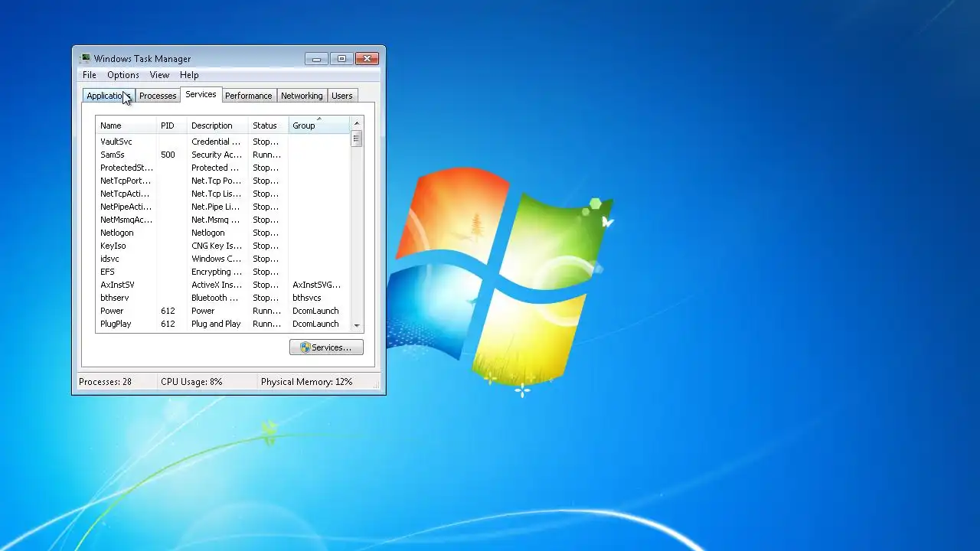Click the AxInstSVG... group cell
This screenshot has height=551, width=980.
317,285
